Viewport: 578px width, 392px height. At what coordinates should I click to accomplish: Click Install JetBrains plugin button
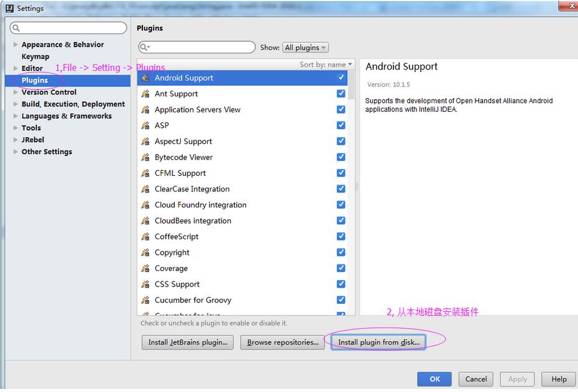(188, 342)
